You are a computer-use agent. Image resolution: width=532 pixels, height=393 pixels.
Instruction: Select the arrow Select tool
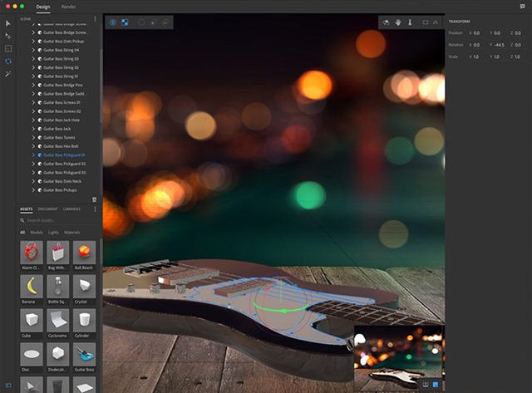click(x=7, y=23)
